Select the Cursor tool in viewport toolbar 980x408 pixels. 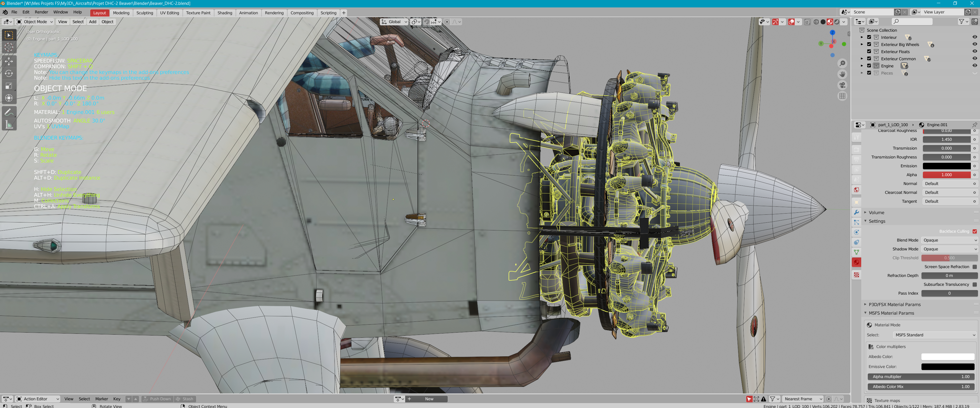(x=9, y=47)
